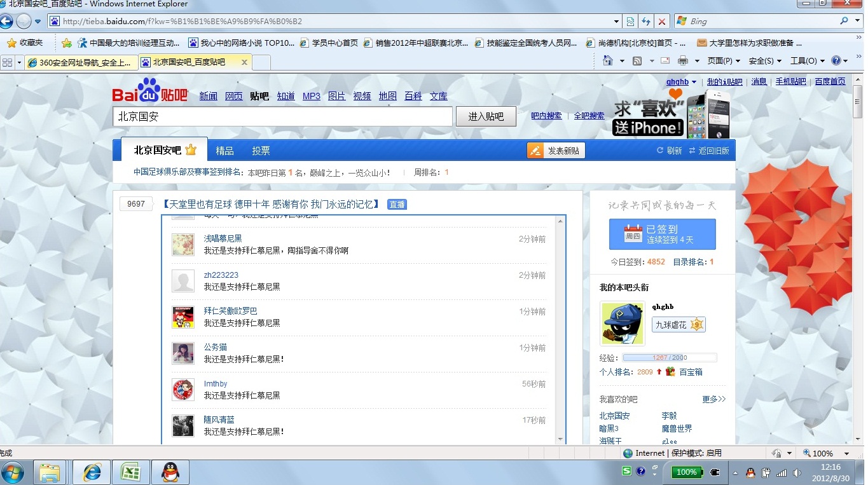Open the MP3 navigation link

click(x=312, y=96)
